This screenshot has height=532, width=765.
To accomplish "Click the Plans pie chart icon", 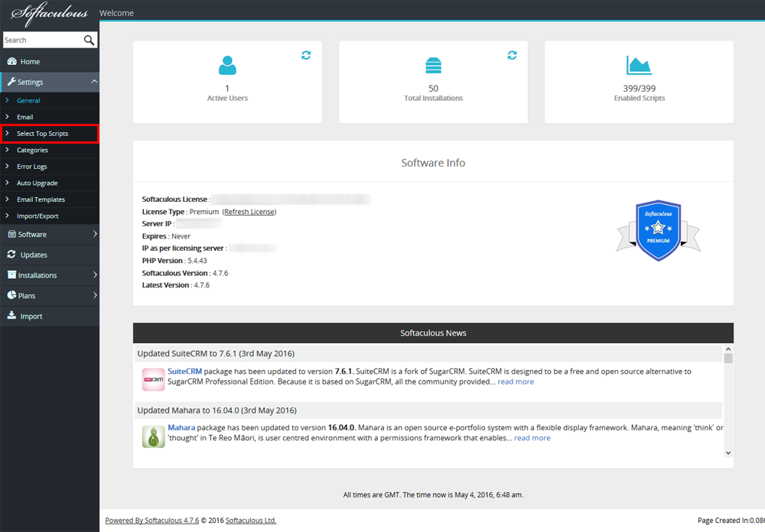I will 11,295.
